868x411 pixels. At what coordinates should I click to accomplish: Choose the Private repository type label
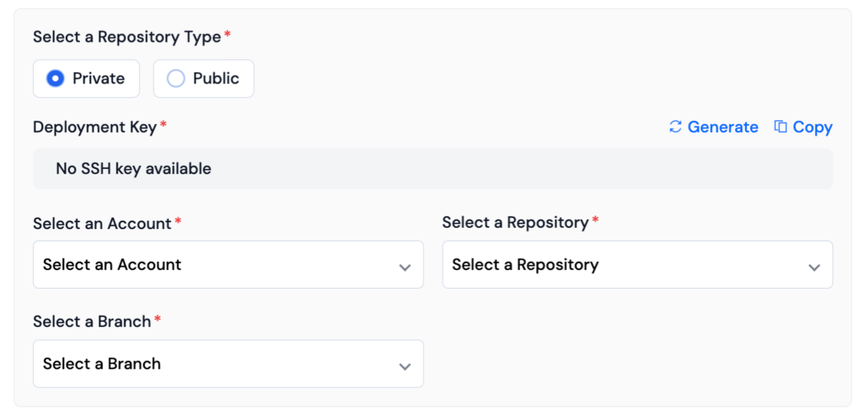[x=99, y=79]
